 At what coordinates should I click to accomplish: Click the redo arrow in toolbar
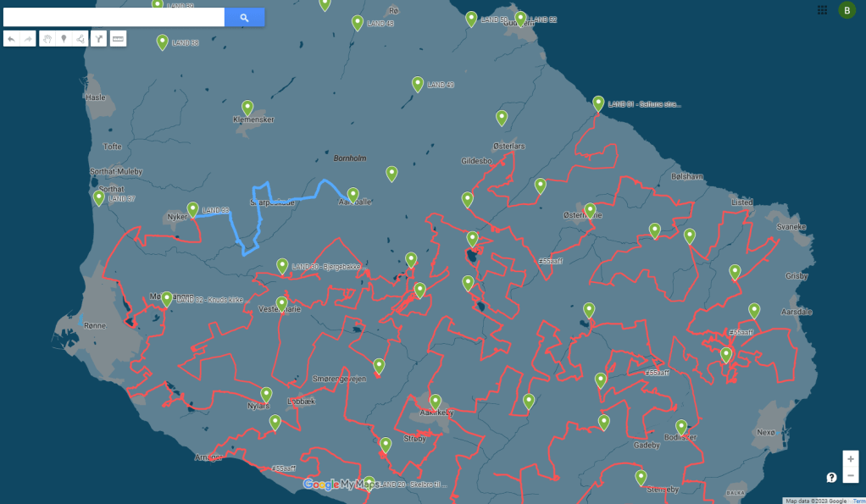pos(28,39)
